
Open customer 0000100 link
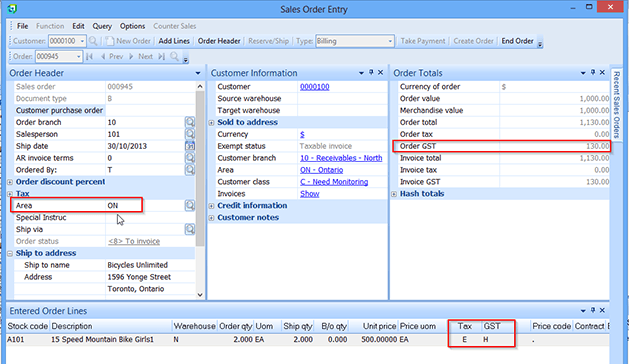pos(314,87)
